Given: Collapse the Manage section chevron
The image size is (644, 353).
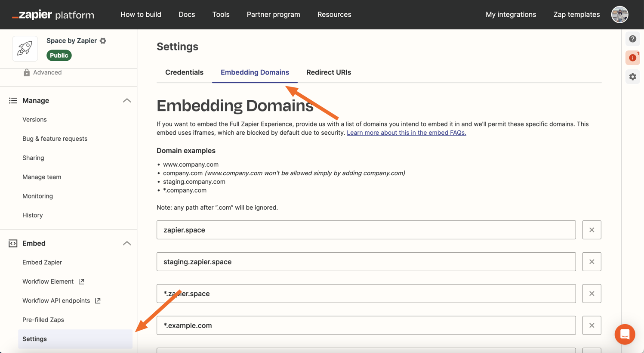Looking at the screenshot, I should click(126, 100).
